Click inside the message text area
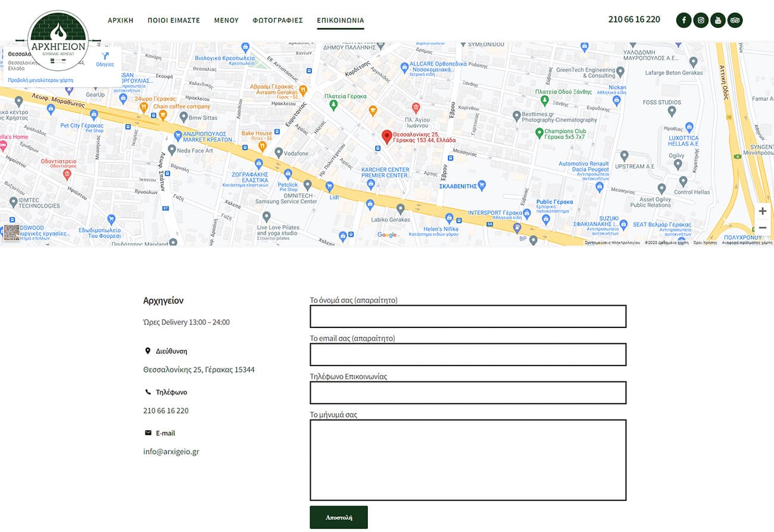This screenshot has width=774, height=532. tap(468, 460)
